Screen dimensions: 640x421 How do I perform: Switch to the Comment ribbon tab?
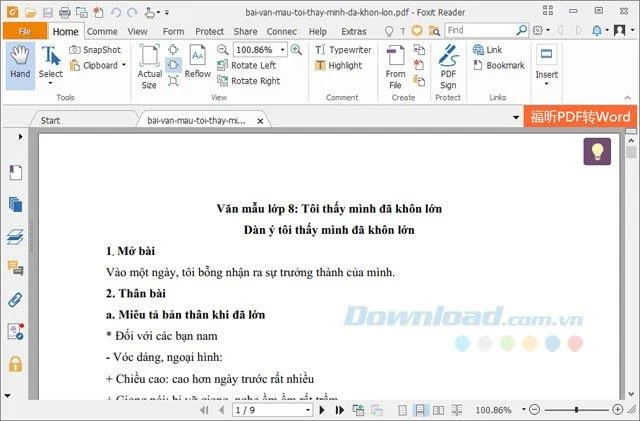(x=102, y=31)
